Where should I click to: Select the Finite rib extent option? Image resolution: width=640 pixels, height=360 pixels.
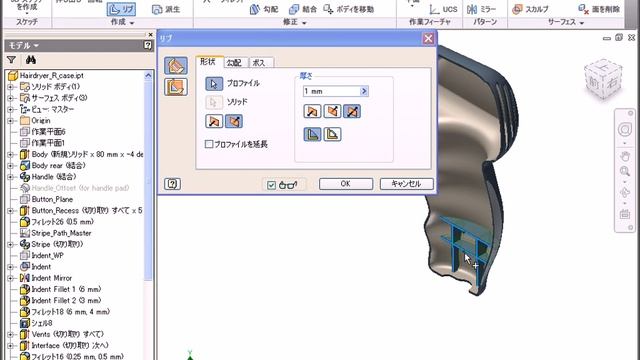332,134
